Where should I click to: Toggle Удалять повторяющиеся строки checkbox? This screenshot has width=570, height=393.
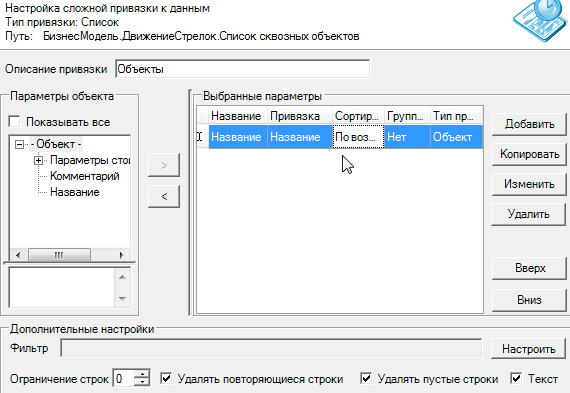pos(166,378)
